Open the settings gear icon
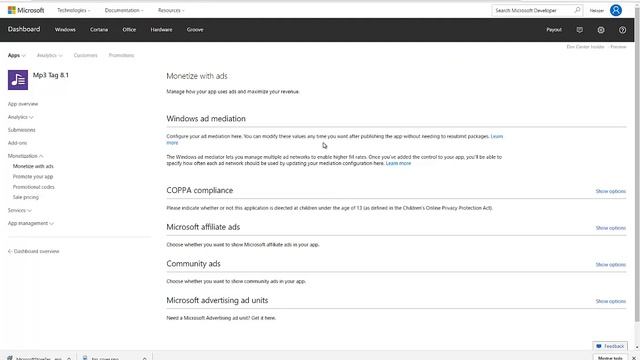 pyautogui.click(x=601, y=30)
